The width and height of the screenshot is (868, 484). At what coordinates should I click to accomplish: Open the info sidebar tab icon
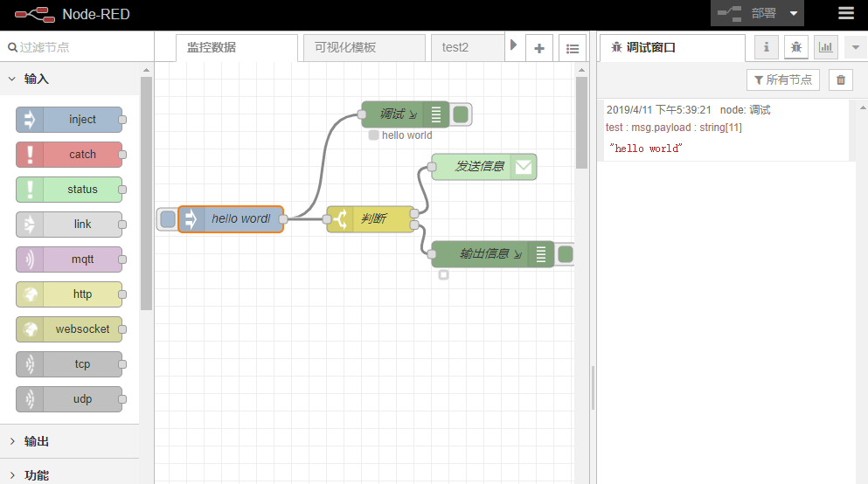(766, 47)
